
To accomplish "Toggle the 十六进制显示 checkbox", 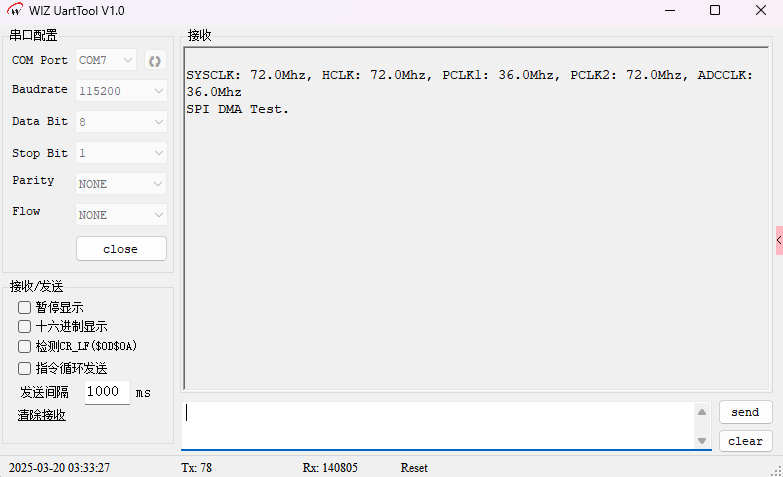I will (x=25, y=326).
